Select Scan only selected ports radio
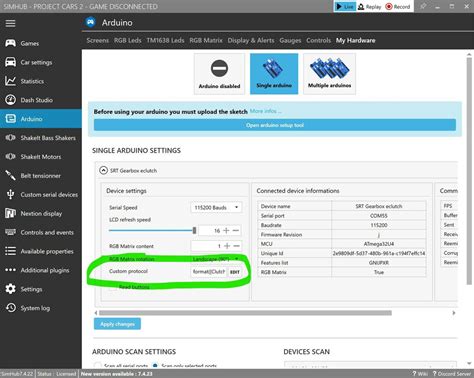474x378 pixels. pyautogui.click(x=155, y=365)
